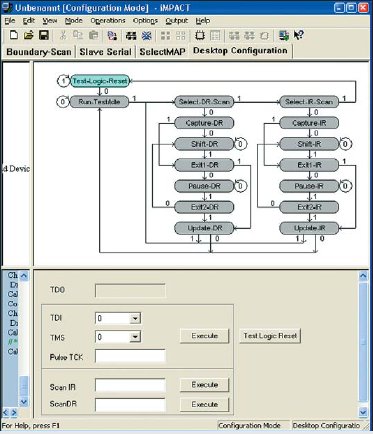Click the Paste clipboard icon
The height and width of the screenshot is (434, 373).
click(94, 35)
